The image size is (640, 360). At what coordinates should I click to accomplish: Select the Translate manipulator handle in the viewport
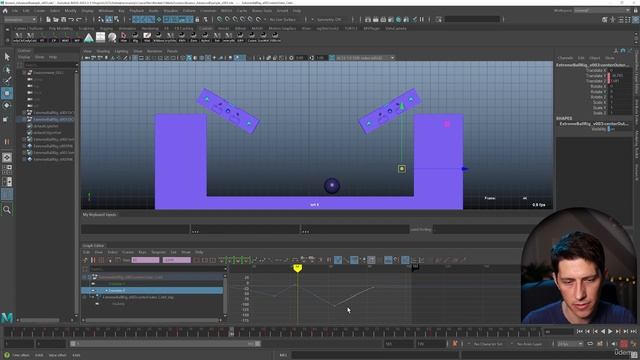pos(402,169)
